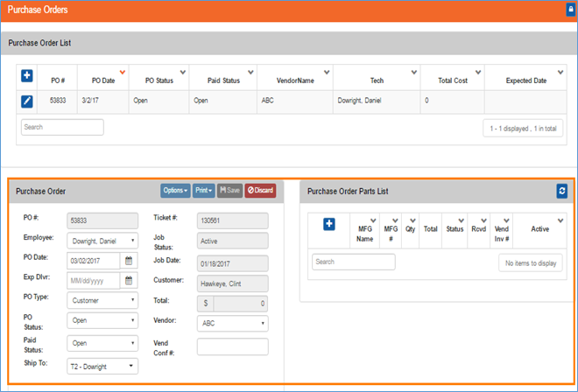Open the Ship To dropdown
578x392 pixels.
pyautogui.click(x=102, y=367)
